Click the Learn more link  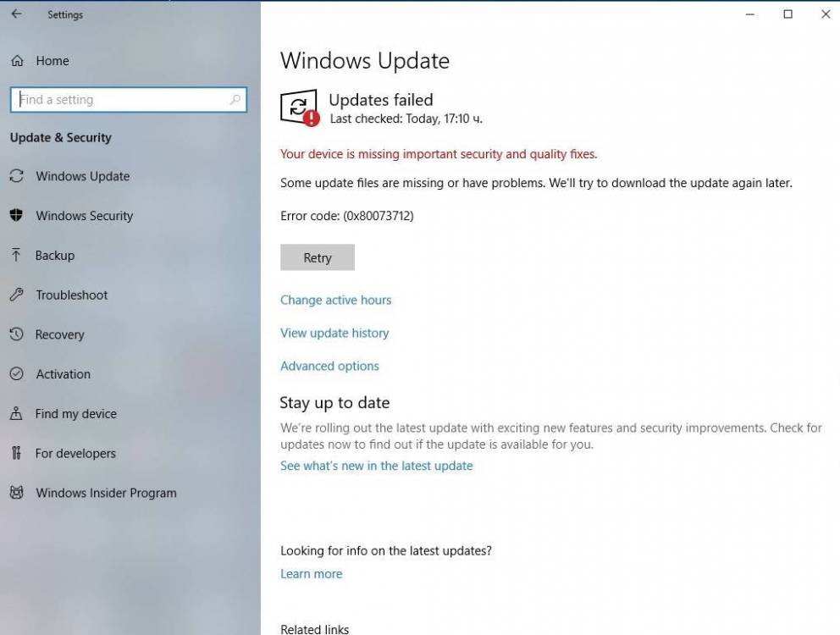pyautogui.click(x=311, y=574)
